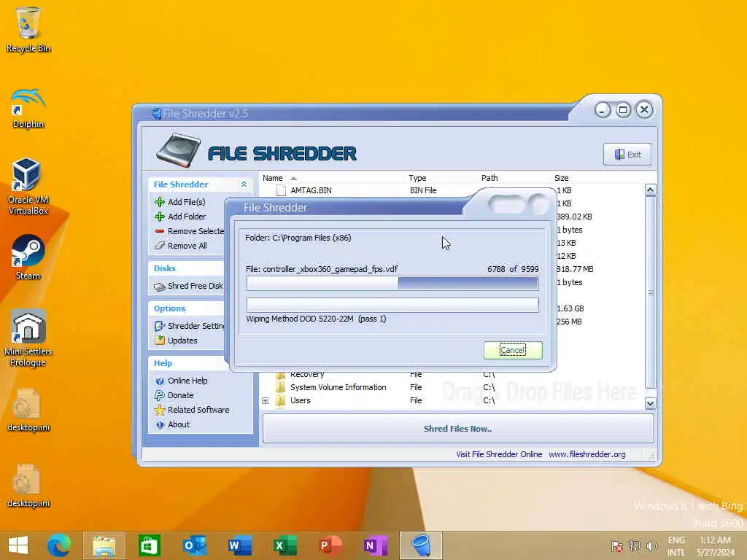
Task: Open www.fileshredder.org link
Action: pyautogui.click(x=587, y=454)
